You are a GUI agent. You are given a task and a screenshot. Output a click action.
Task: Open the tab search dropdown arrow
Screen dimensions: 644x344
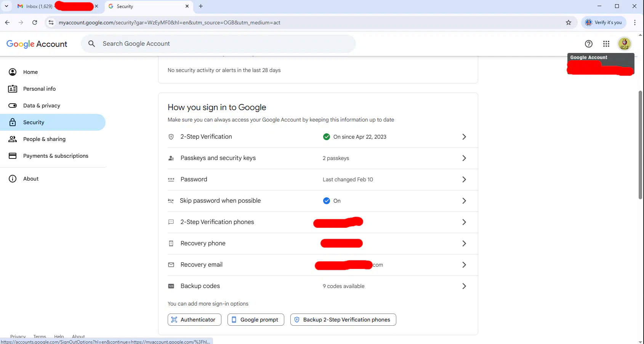[x=6, y=6]
